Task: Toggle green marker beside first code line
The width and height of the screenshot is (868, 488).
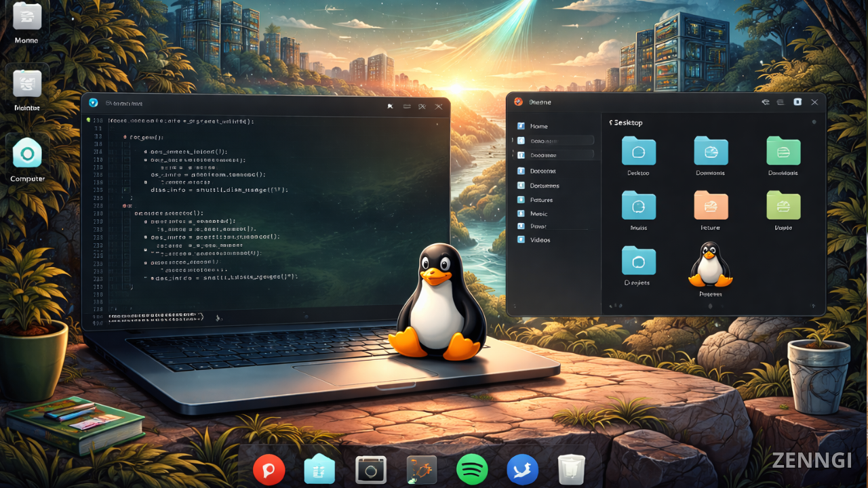Action: point(88,120)
